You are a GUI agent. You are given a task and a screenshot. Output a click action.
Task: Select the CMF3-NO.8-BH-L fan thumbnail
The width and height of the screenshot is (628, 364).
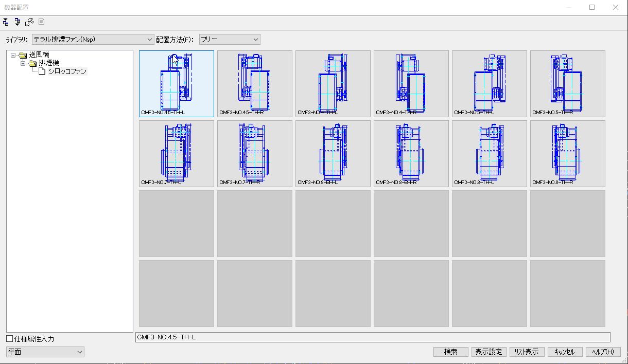(333, 154)
